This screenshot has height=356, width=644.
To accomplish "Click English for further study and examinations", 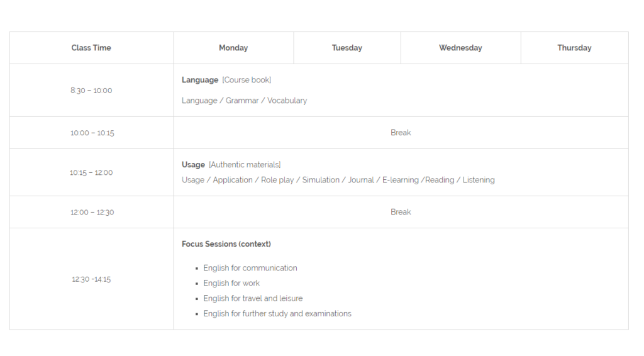I will (277, 314).
